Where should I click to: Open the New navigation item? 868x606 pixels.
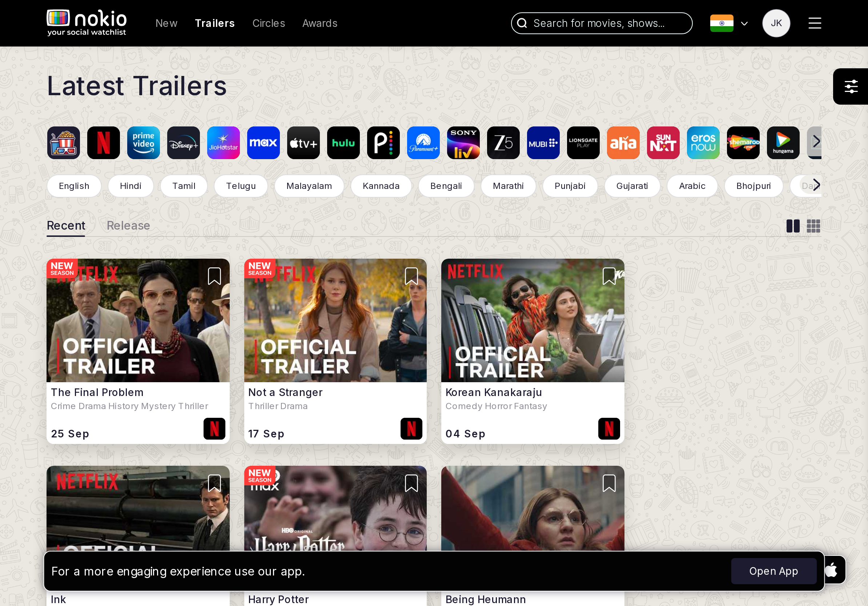(x=166, y=23)
